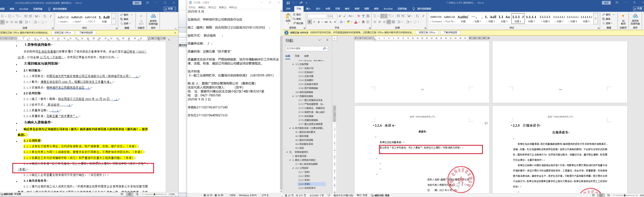Screen dimensions: 644x197
Task: Open the 审阅 tab in right Word window
Action: 357,9
